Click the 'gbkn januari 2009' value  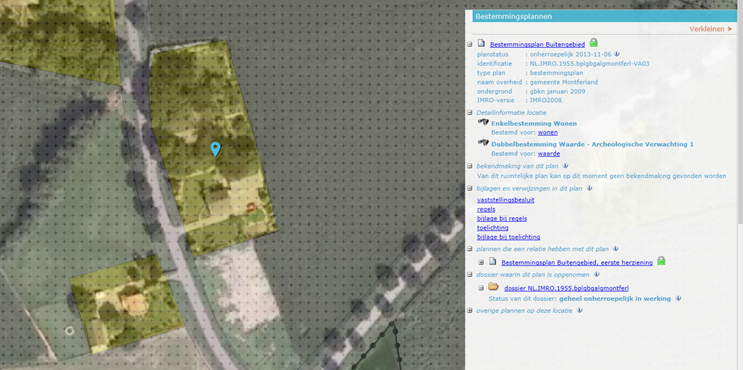point(557,91)
